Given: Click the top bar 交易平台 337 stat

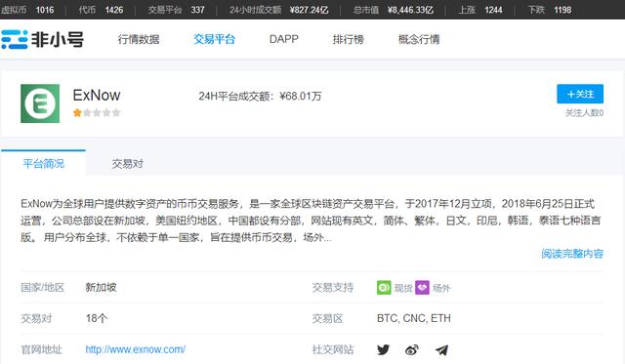Looking at the screenshot, I should coord(176,10).
